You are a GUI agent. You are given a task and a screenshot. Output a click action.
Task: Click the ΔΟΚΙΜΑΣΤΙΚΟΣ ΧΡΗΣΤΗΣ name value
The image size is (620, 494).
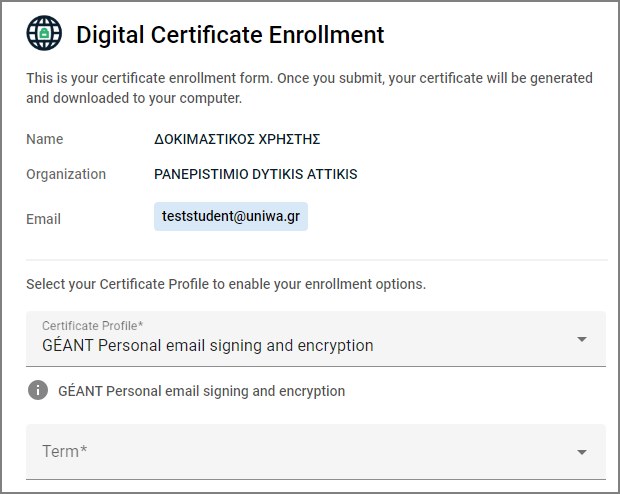tap(237, 139)
